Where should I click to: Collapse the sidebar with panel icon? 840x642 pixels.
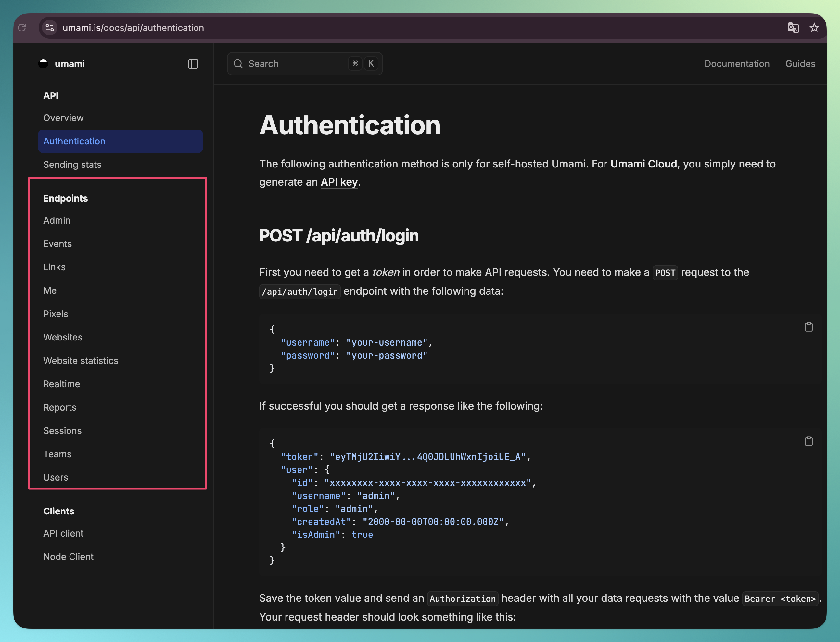[x=193, y=64]
